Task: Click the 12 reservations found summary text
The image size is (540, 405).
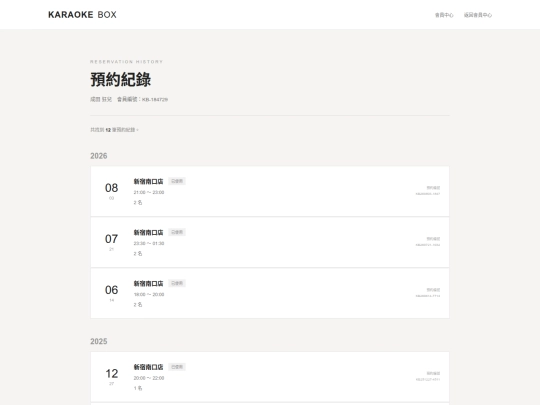Action: (114, 130)
